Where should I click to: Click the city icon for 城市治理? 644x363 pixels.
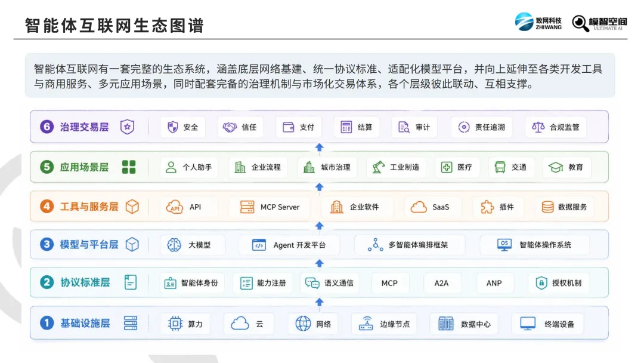tap(309, 167)
